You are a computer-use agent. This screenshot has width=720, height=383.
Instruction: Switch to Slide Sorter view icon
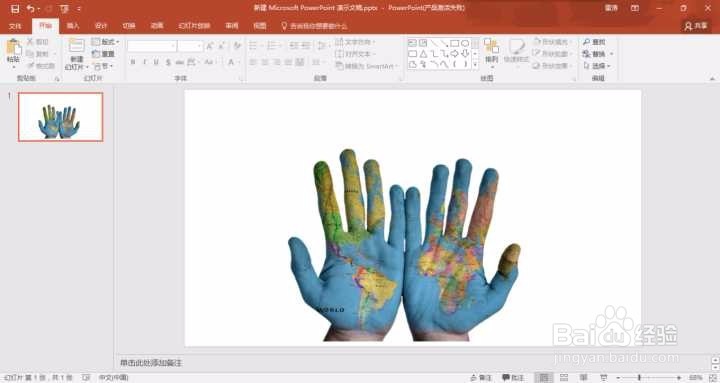pyautogui.click(x=564, y=377)
